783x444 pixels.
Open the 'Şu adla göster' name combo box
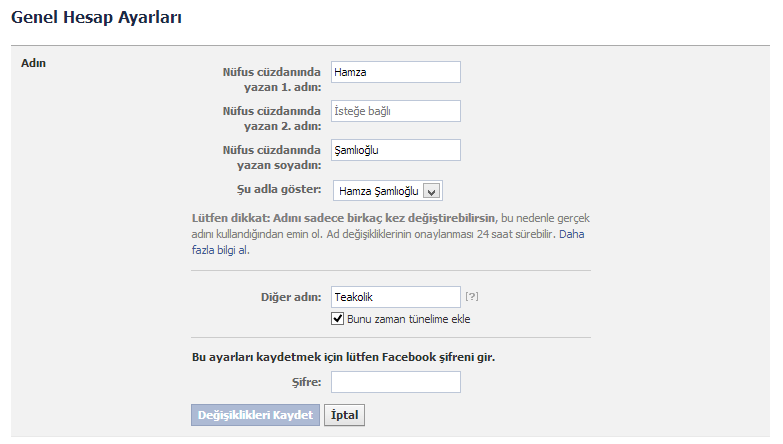(x=388, y=191)
